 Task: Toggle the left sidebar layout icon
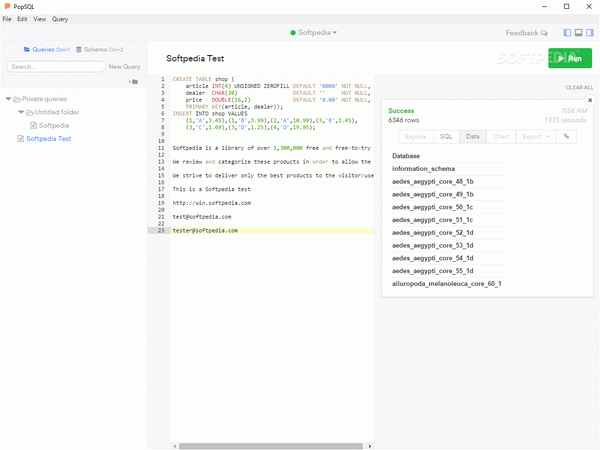pos(567,33)
